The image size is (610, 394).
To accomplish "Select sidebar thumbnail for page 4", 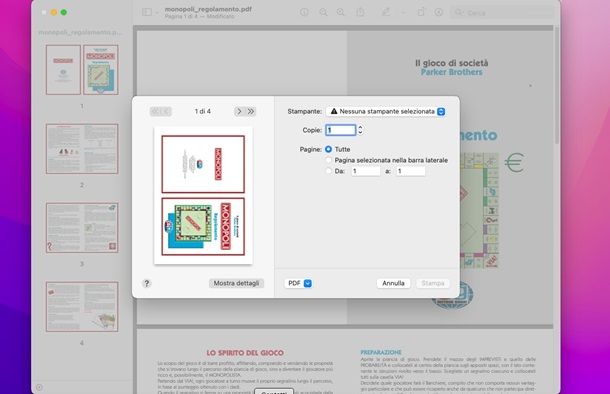I will [82, 307].
